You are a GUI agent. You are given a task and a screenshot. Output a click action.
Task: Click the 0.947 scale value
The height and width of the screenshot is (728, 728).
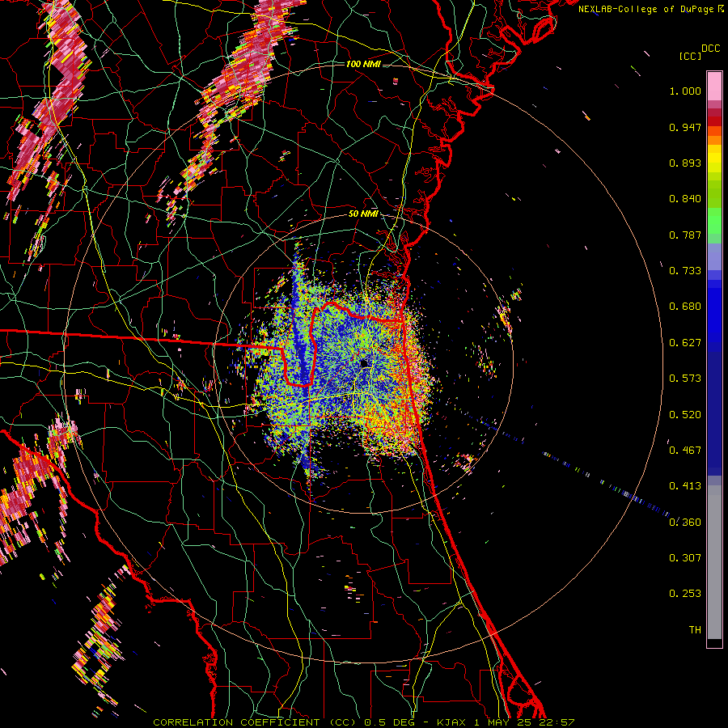tap(685, 127)
